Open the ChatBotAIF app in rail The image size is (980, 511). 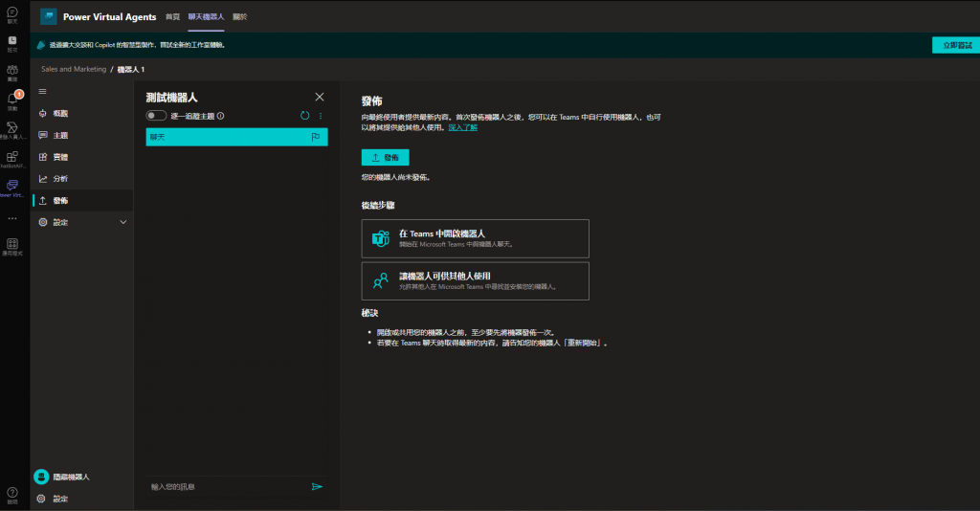(11, 159)
